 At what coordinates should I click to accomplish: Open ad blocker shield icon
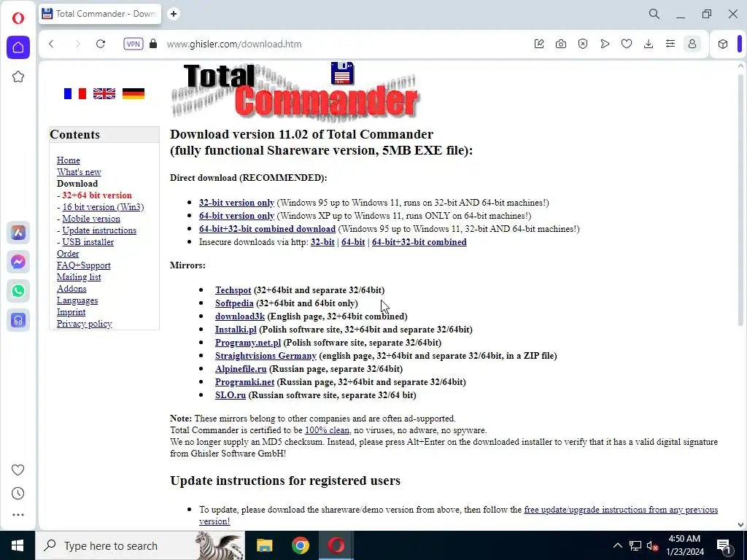(x=583, y=44)
